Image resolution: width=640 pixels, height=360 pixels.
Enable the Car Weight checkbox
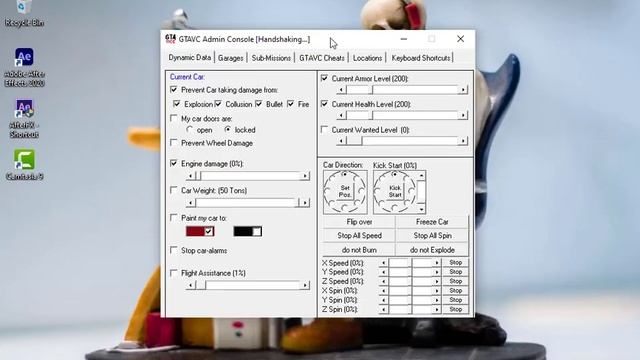pyautogui.click(x=174, y=190)
